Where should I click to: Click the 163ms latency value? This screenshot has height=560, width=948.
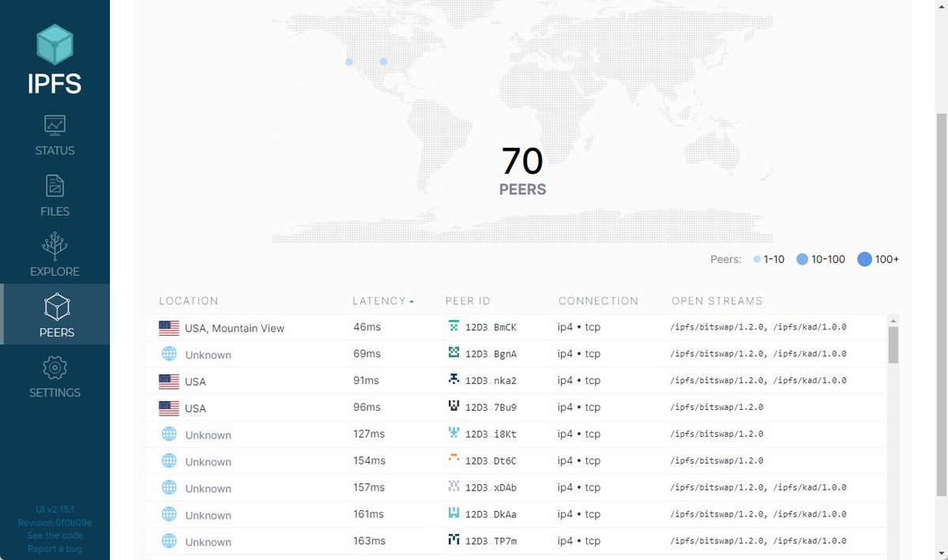(x=369, y=541)
